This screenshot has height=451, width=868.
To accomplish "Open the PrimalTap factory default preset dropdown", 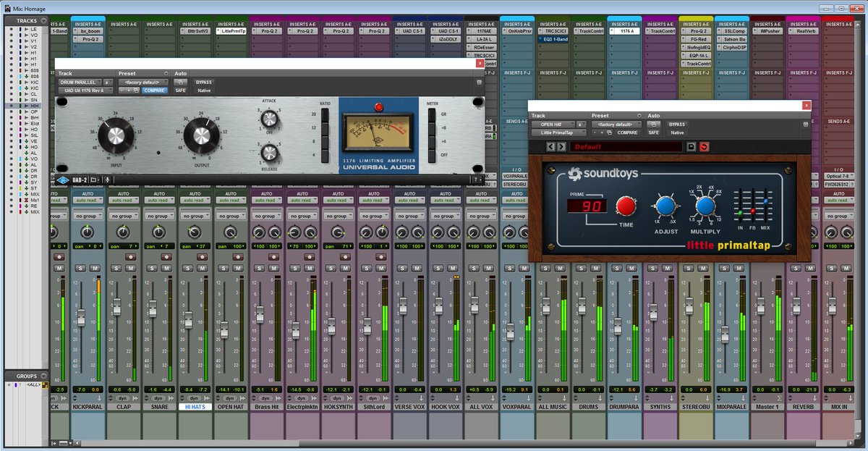I will [615, 125].
